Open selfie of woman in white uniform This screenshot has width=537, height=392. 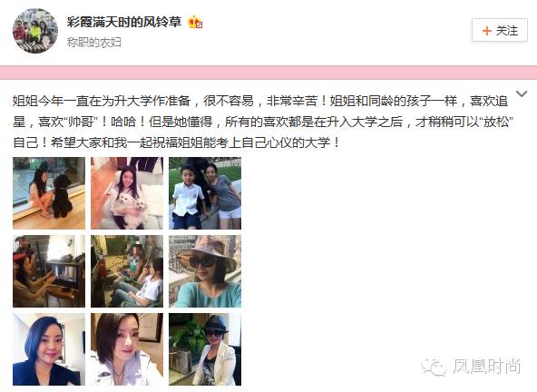pos(127,349)
